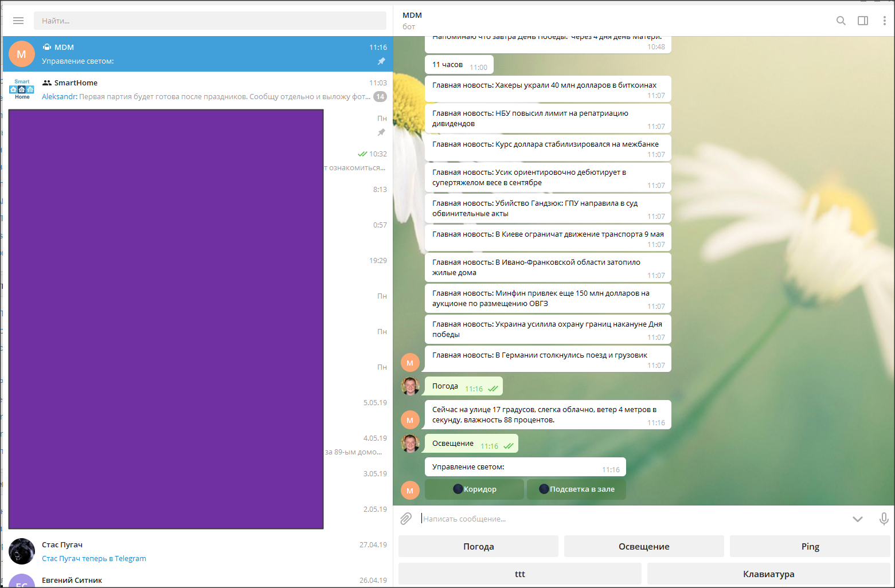Turn on Коридор light via inline button
895x588 pixels.
(474, 489)
